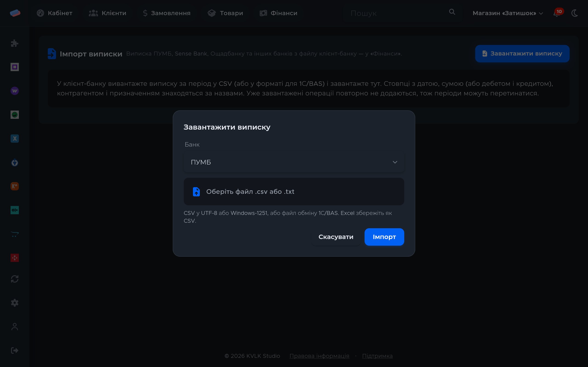Click the logout icon at sidebar bottom
Screen dimensions: 588x367
[14, 350]
